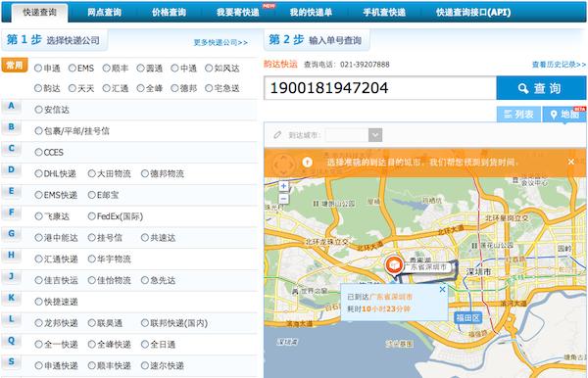Select EMS radio in common list
This screenshot has height=378, width=588.
click(73, 69)
